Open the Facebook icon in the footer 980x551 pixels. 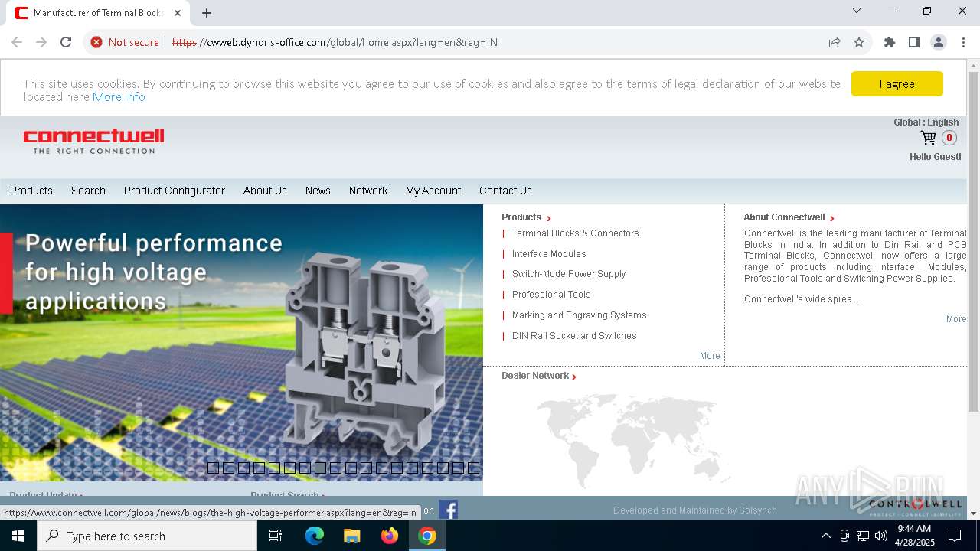[448, 510]
